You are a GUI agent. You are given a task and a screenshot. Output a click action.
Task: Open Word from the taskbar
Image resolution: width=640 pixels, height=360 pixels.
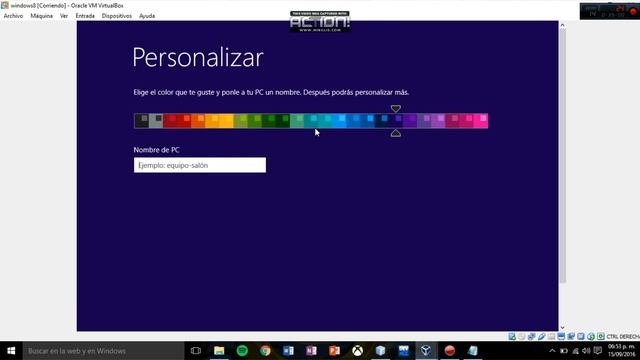click(288, 351)
